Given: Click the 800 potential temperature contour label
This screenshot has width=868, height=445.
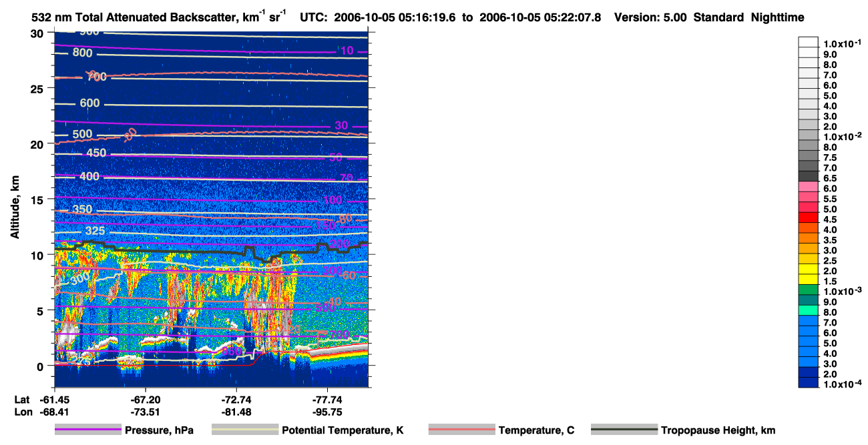Looking at the screenshot, I should (83, 53).
